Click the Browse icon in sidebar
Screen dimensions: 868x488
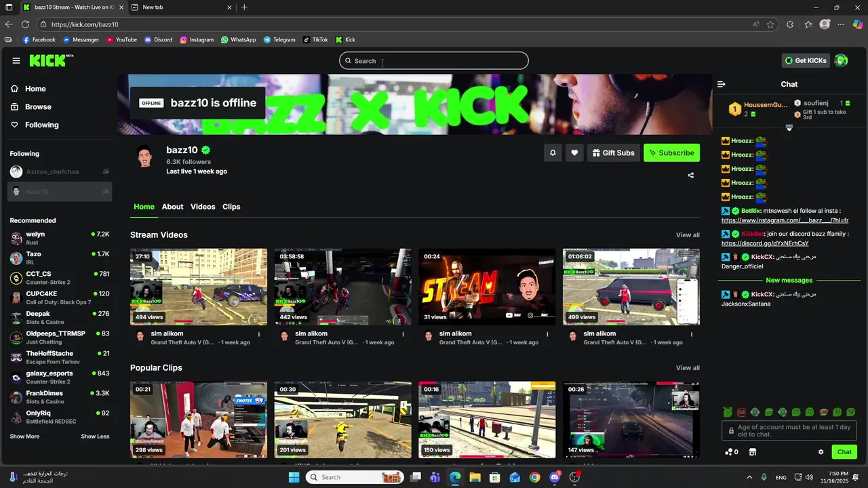coord(14,107)
